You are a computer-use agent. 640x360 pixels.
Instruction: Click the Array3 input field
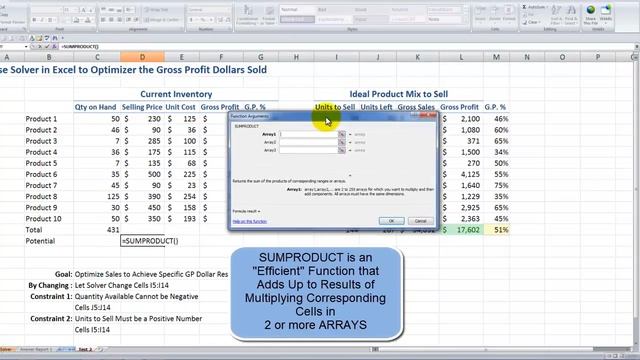click(x=309, y=150)
